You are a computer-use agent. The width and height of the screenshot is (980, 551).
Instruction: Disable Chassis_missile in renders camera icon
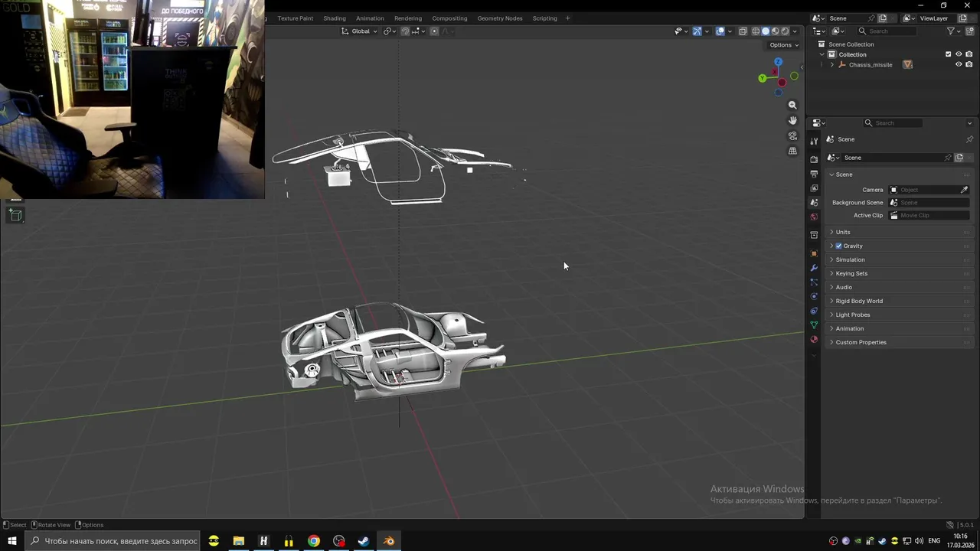point(969,64)
